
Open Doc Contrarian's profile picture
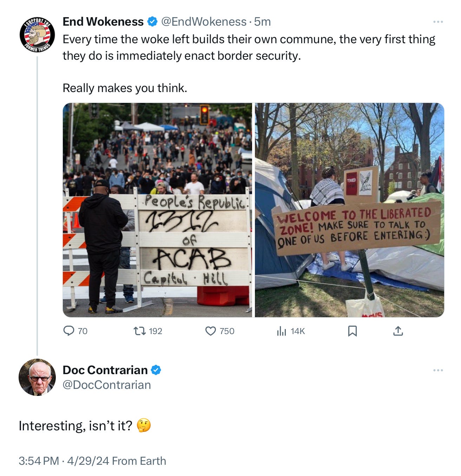coord(37,377)
